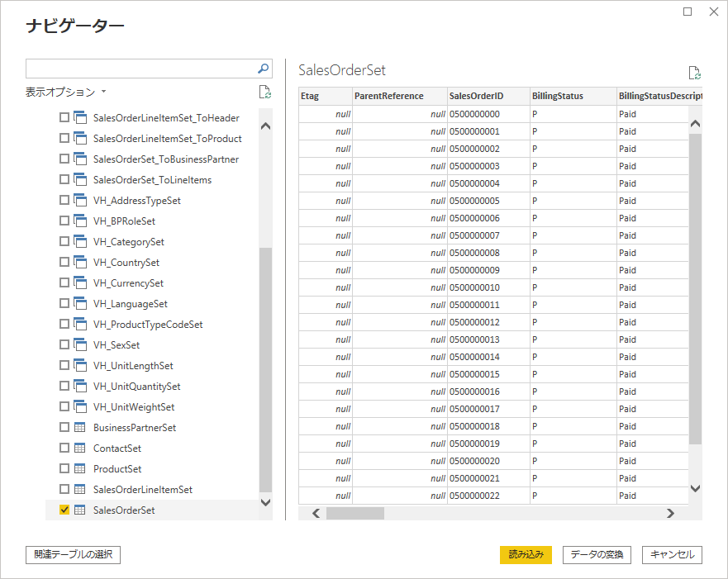
Task: Select the VH_BPRoleSet tree item
Action: pos(124,221)
